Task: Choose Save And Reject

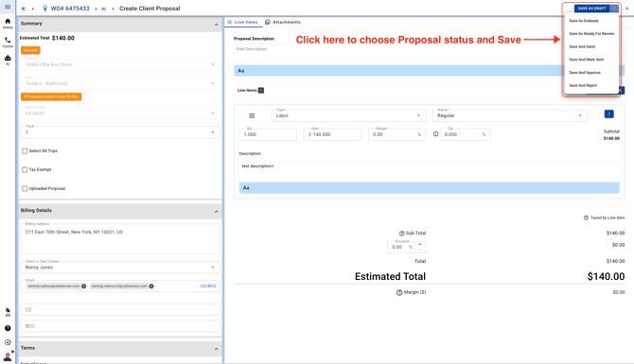Action: (583, 85)
